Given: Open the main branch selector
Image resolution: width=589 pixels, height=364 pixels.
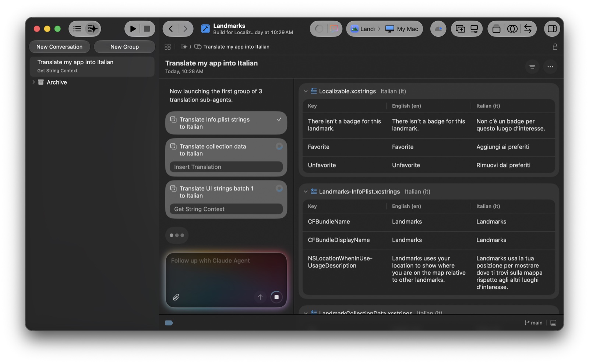Looking at the screenshot, I should pos(533,323).
